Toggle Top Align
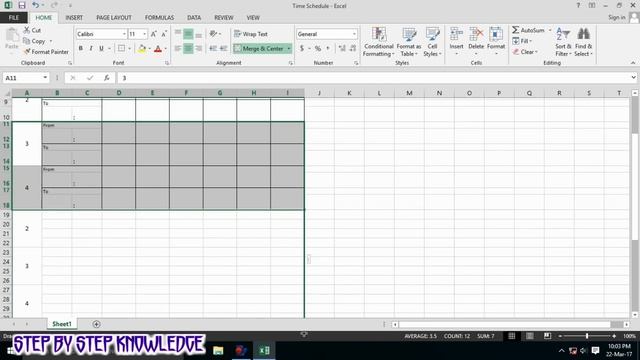 pyautogui.click(x=178, y=34)
